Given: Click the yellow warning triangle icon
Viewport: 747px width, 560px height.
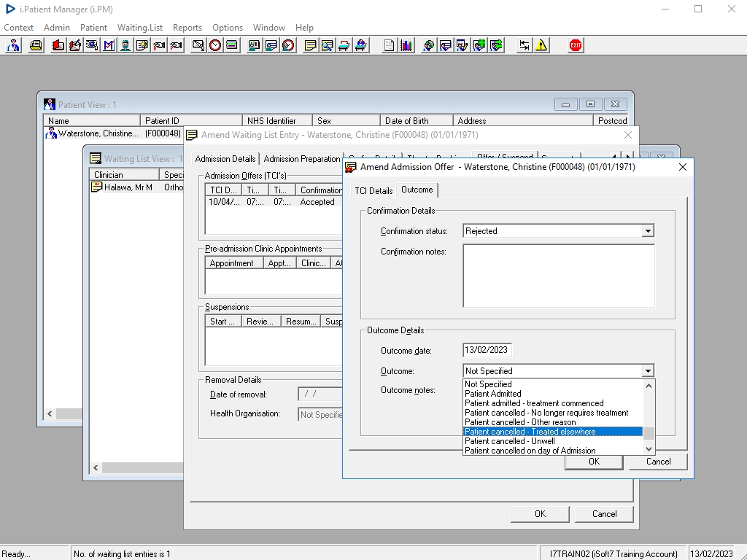Looking at the screenshot, I should (x=541, y=46).
